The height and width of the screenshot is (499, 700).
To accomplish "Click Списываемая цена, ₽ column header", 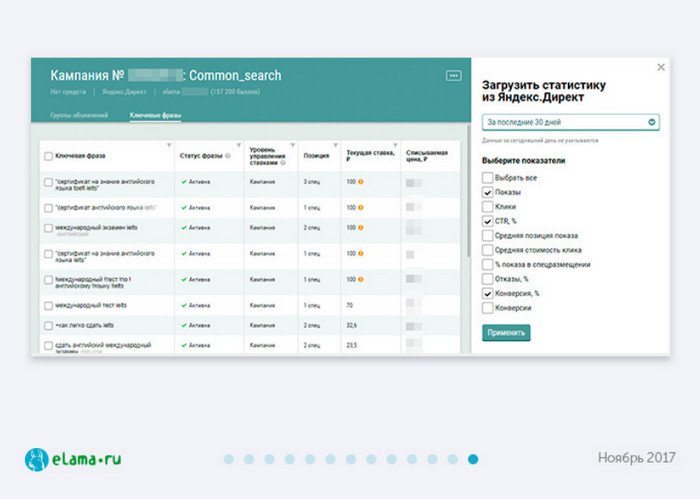I will pos(427,156).
